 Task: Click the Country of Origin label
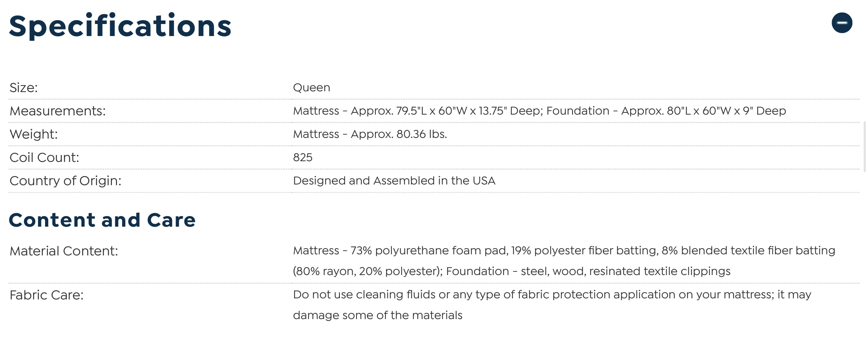(x=65, y=181)
